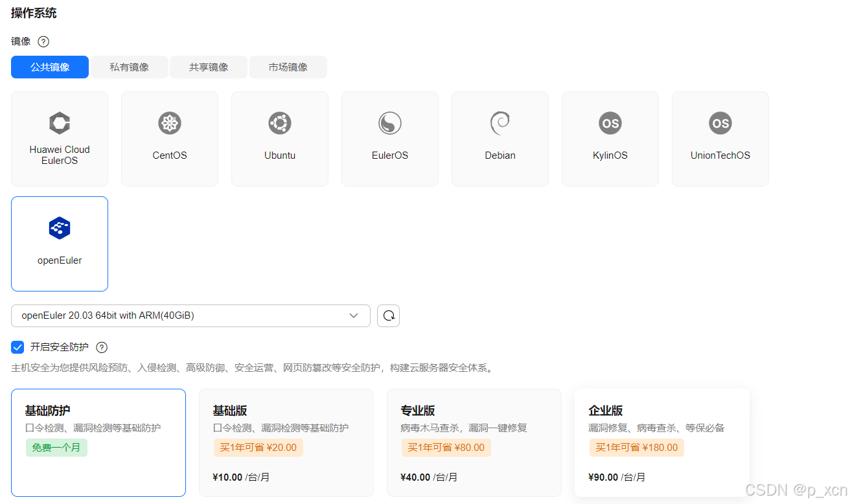
Task: Click the 买1年可省 ¥80.00 badge
Action: [446, 448]
